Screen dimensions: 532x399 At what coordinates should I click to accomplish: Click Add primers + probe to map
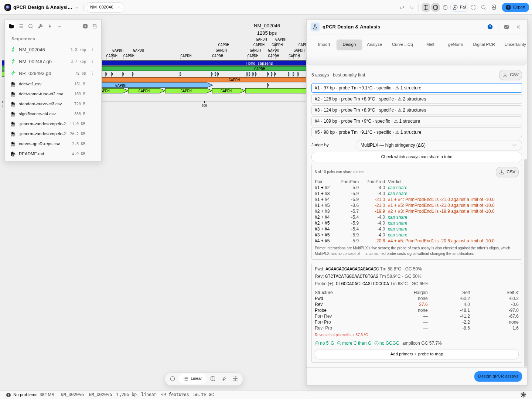click(x=417, y=354)
